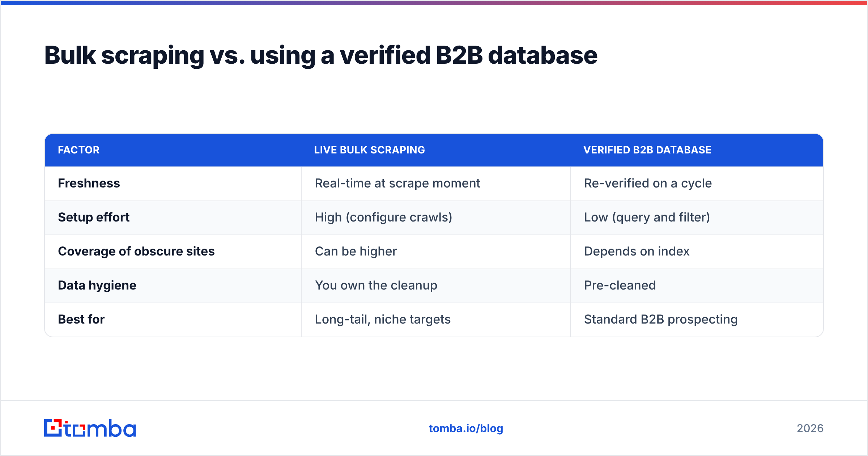
Task: Click the 'Coverage of obscure sites' row label
Action: pos(136,251)
